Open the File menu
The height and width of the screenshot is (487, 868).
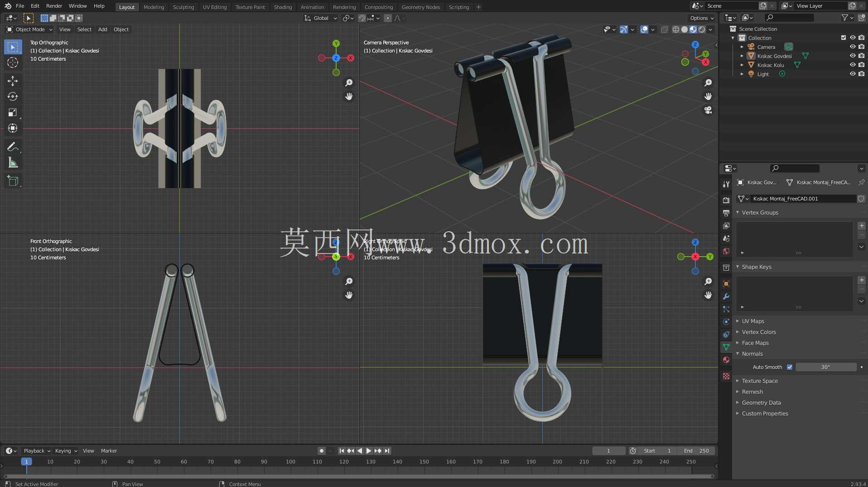20,6
